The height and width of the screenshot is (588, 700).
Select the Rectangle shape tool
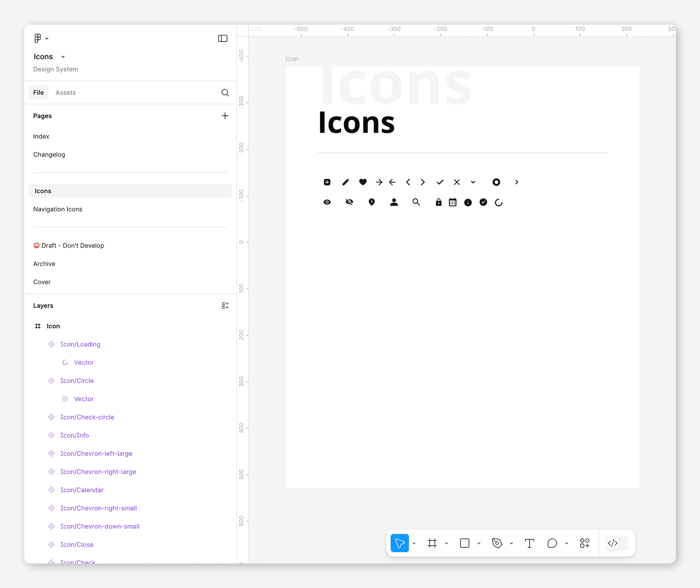point(465,543)
